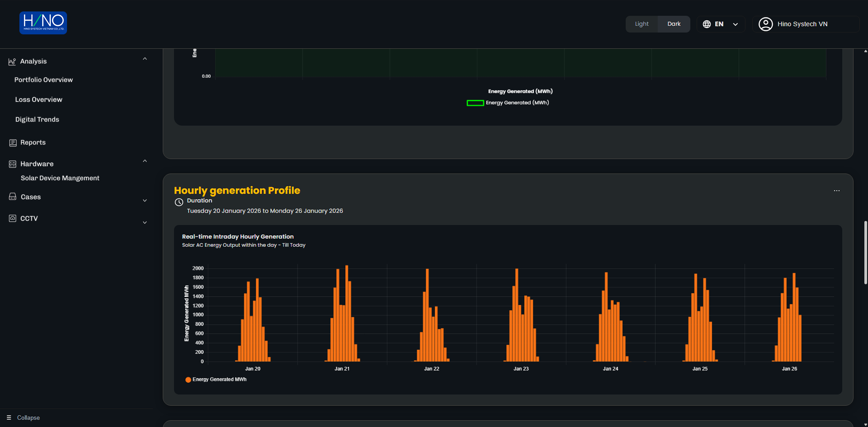Expand the CCTV menu chevron
Screen dimensions: 868x427
tap(145, 223)
